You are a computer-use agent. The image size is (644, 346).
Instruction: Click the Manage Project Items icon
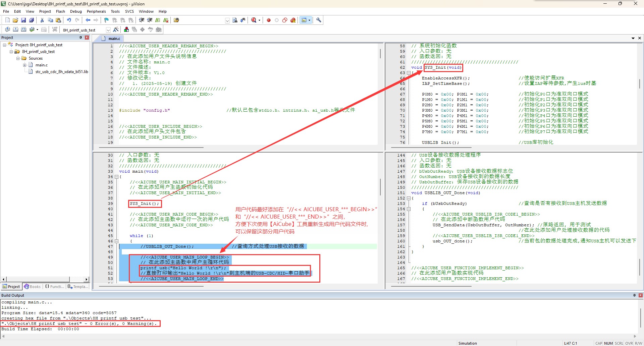[x=126, y=30]
